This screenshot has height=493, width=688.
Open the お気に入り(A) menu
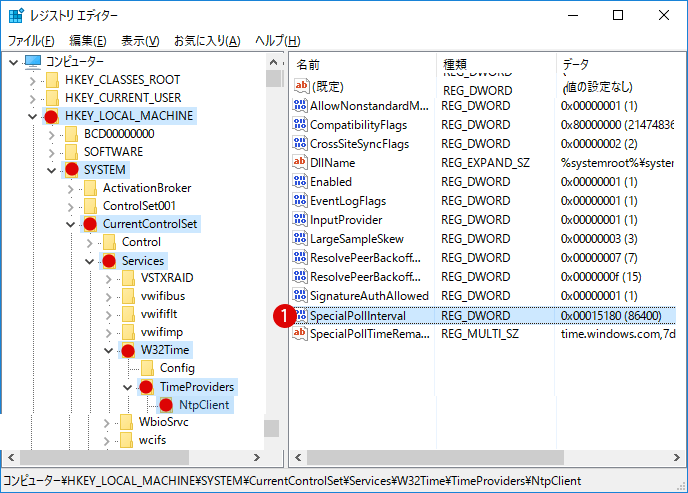(x=207, y=41)
